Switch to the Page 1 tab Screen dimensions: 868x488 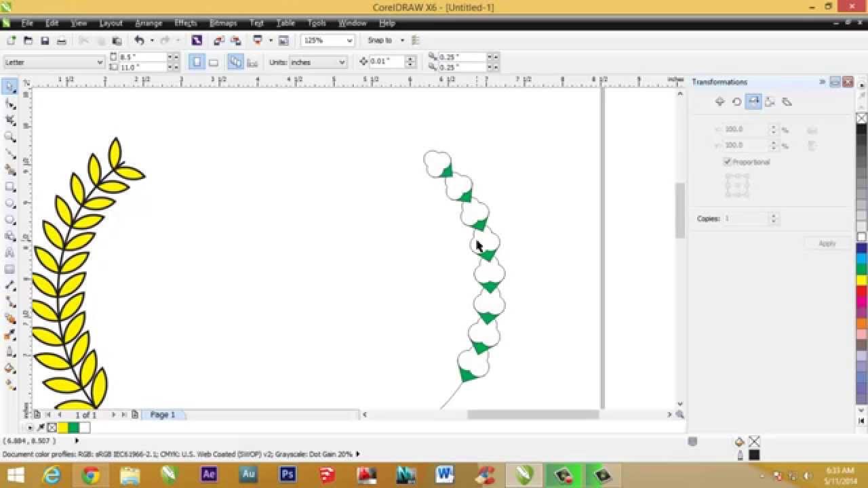[163, 415]
